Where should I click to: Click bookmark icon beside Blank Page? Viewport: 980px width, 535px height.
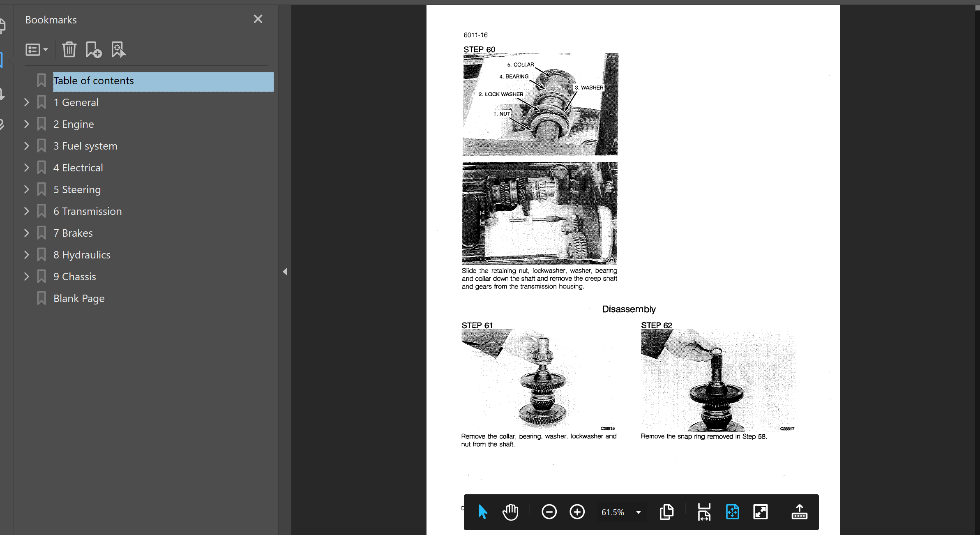tap(41, 298)
